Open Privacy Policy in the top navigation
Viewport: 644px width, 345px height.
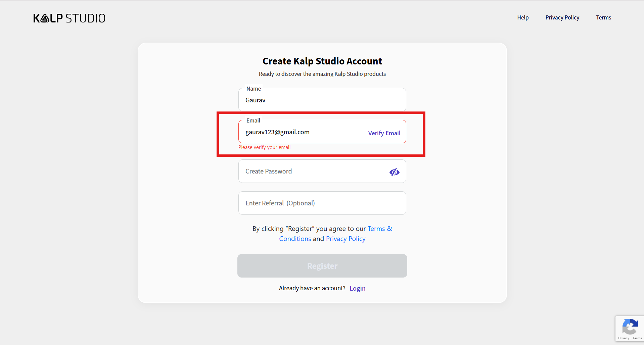[x=562, y=17]
